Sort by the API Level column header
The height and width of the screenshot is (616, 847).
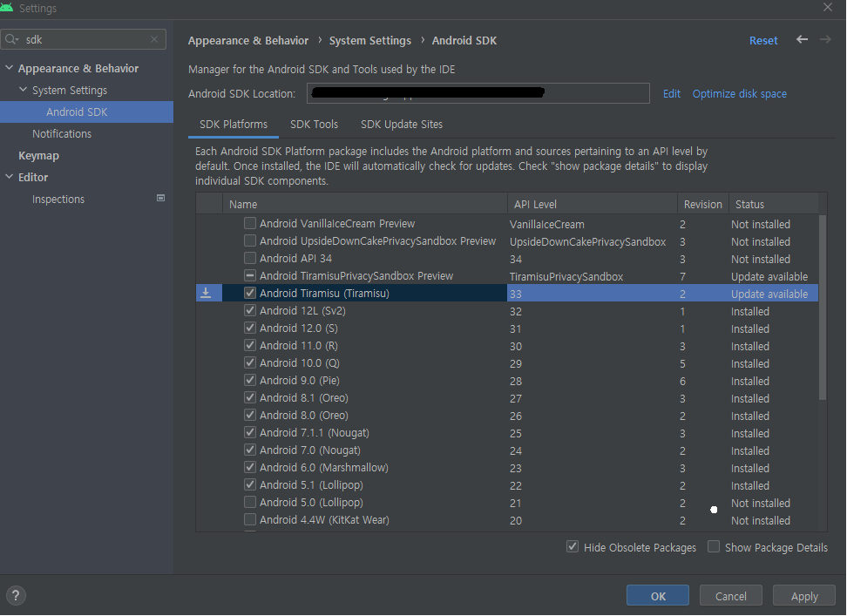coord(592,204)
